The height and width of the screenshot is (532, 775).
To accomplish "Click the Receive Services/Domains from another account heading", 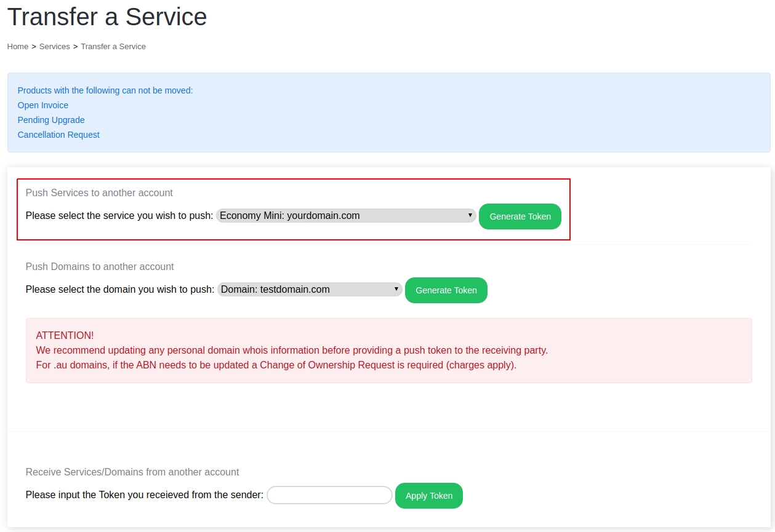I will click(x=132, y=472).
